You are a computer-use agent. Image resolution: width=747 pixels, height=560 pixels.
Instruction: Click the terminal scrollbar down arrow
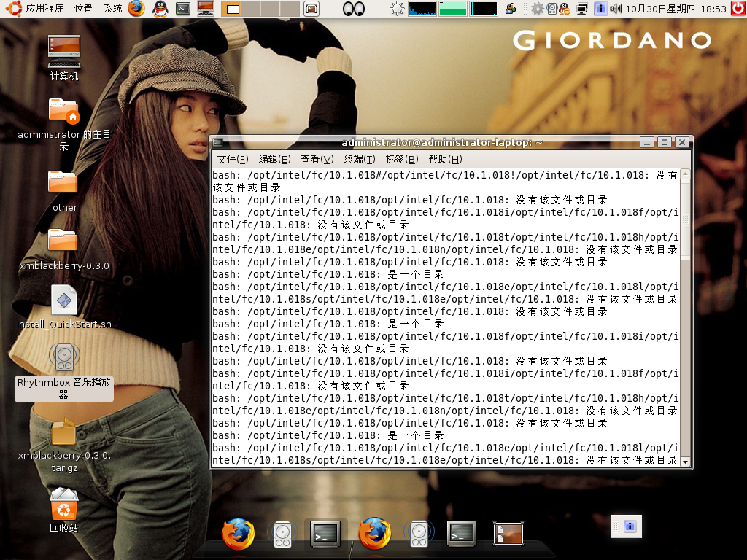(685, 462)
